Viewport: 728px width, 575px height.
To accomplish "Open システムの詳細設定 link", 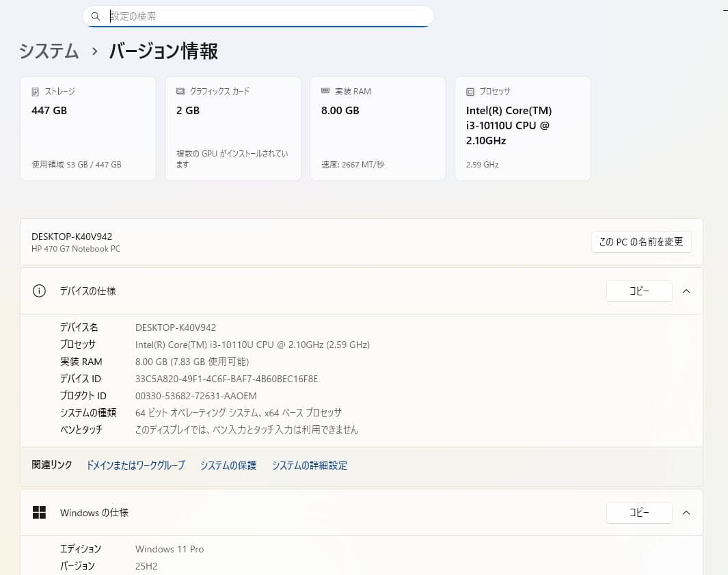I will (x=310, y=465).
